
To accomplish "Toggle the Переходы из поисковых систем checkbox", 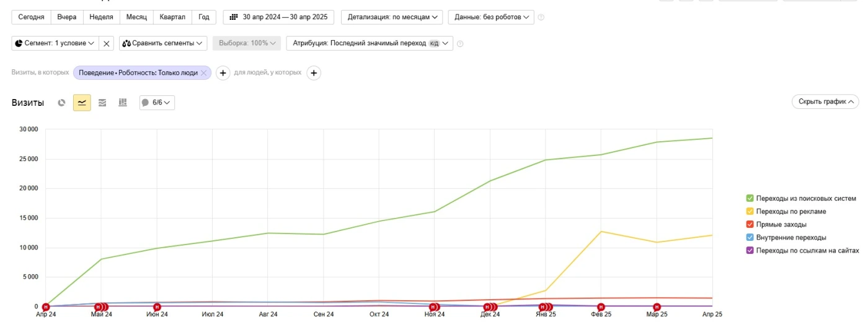I will click(x=750, y=198).
